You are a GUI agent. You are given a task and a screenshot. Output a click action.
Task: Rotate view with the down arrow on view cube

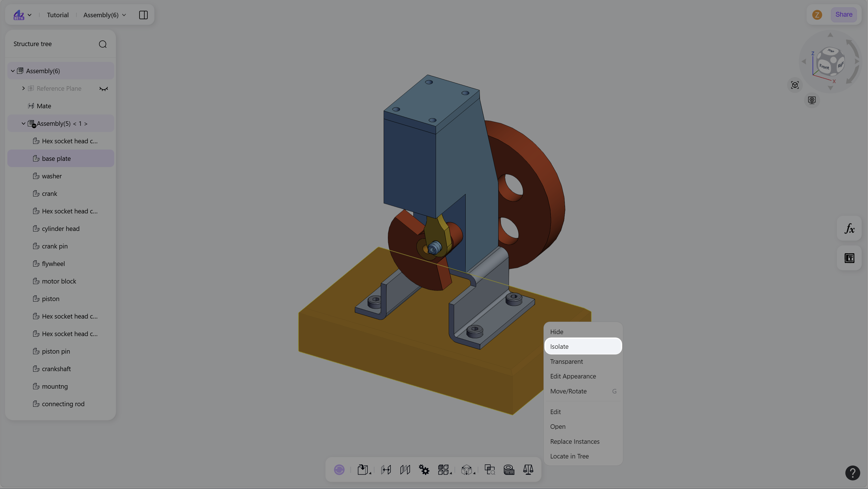830,88
